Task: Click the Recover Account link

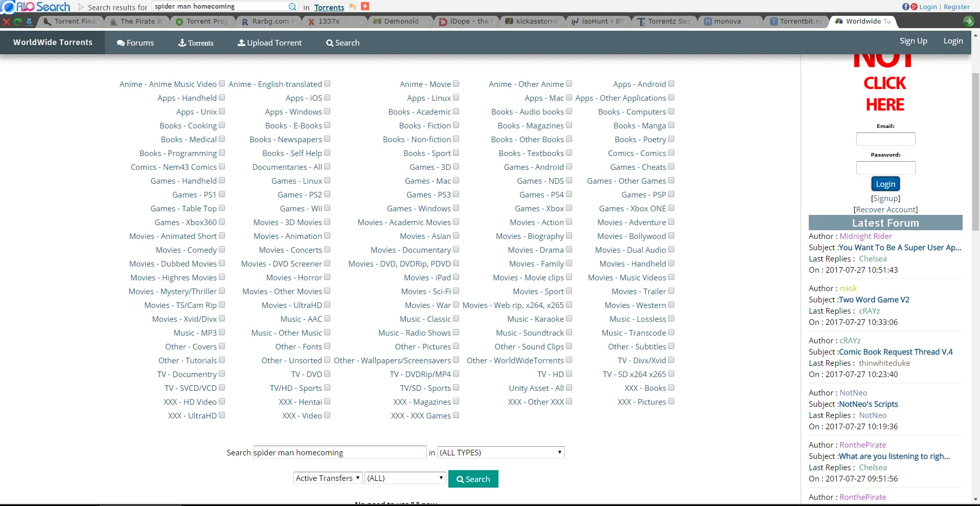Action: [885, 210]
